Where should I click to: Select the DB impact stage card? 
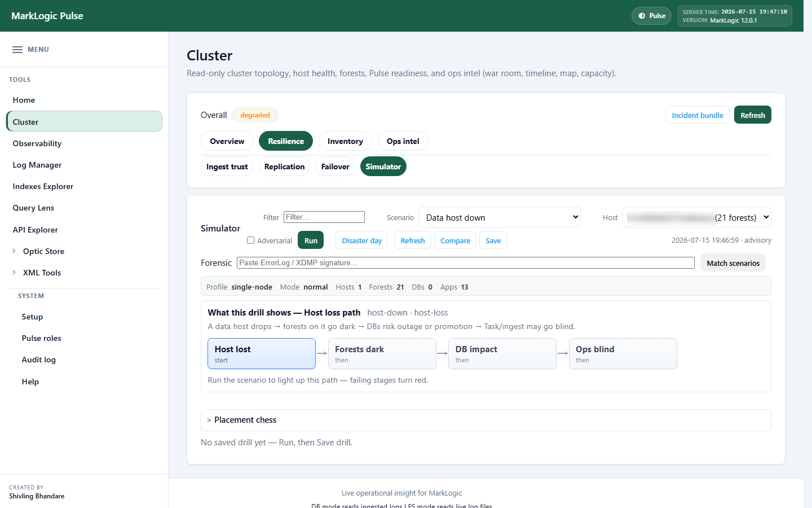[x=502, y=354]
